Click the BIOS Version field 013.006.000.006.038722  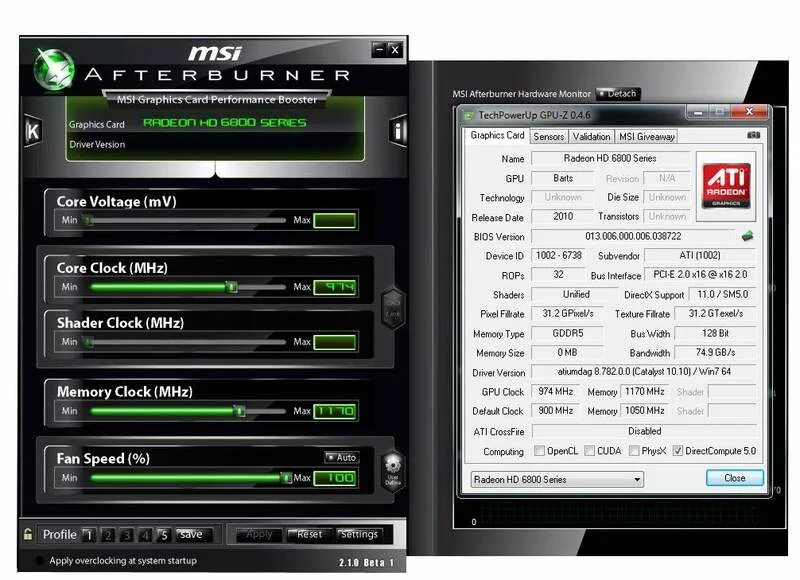point(633,236)
